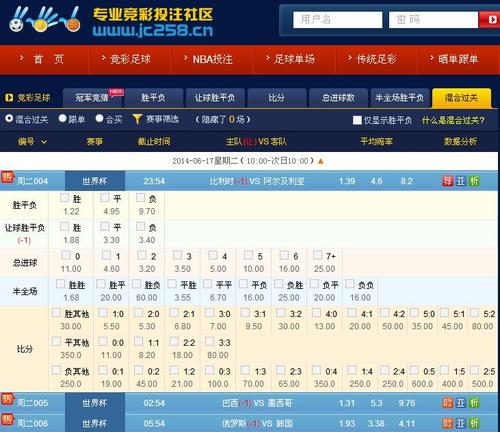Switch to the 比分 tab
This screenshot has height=432, width=500.
[277, 98]
